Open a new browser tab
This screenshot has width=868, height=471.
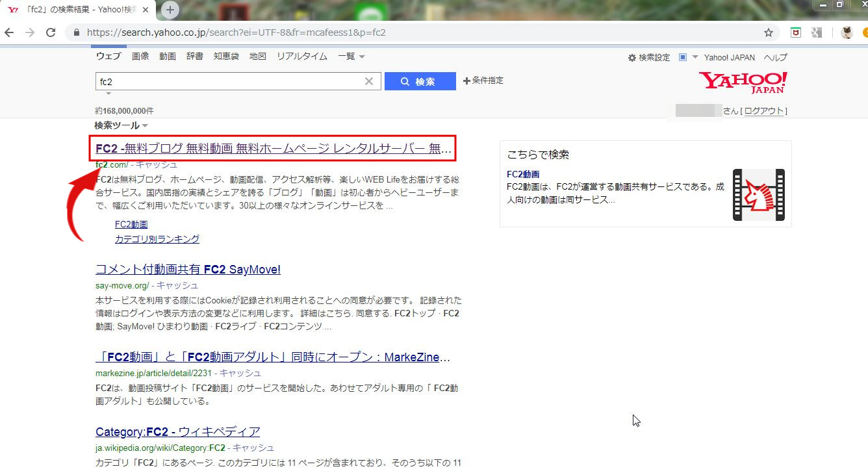click(x=170, y=9)
